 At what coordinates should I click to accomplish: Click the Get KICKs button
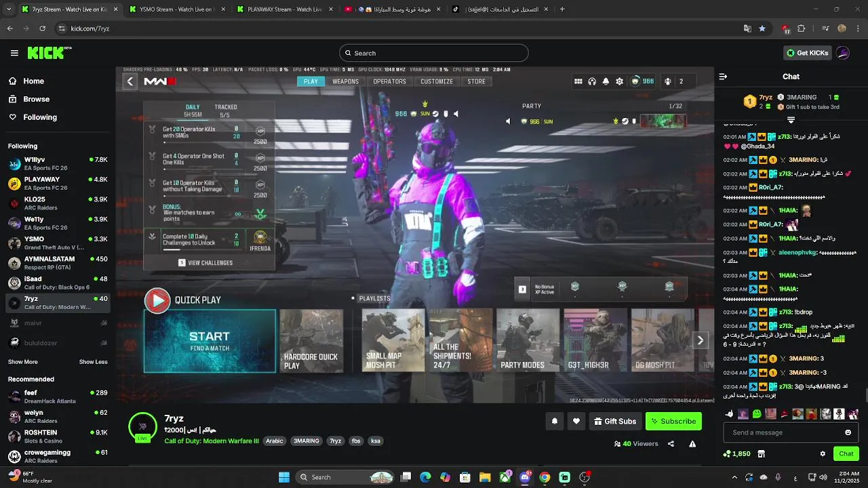pyautogui.click(x=807, y=53)
